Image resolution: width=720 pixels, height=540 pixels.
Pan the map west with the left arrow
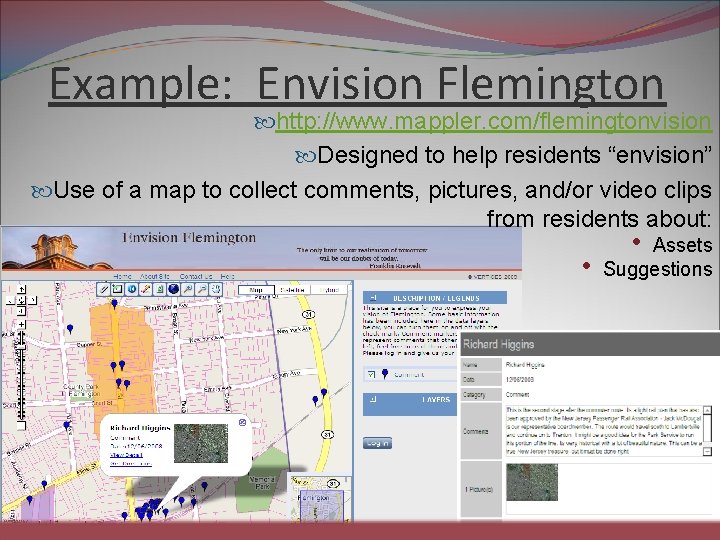pos(11,300)
